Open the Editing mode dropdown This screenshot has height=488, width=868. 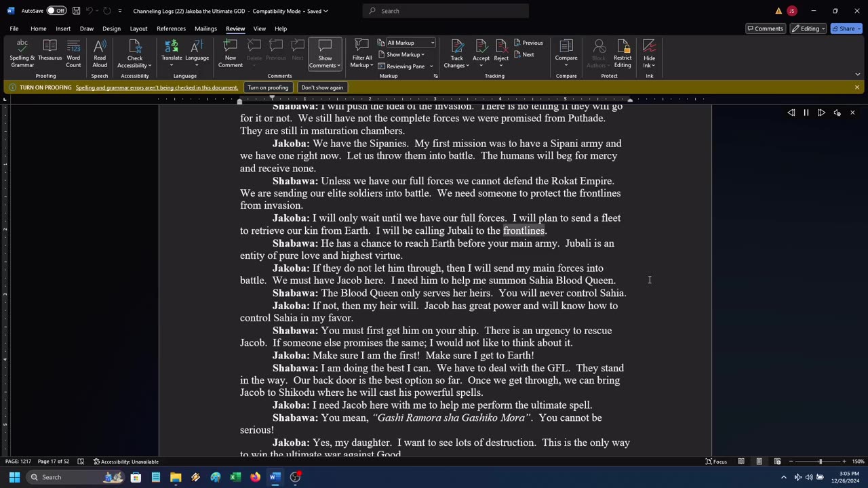(x=808, y=28)
